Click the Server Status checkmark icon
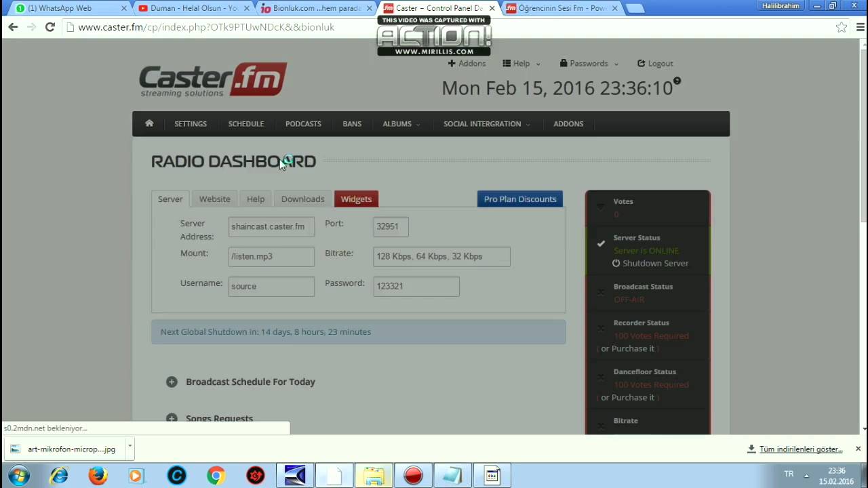This screenshot has width=868, height=488. click(601, 243)
